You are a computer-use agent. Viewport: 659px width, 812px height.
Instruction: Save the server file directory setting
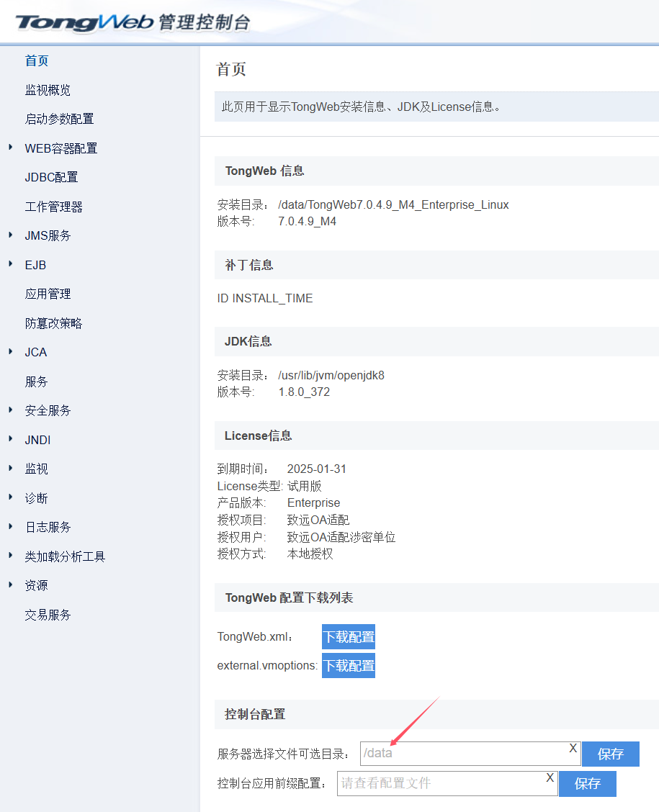click(610, 754)
